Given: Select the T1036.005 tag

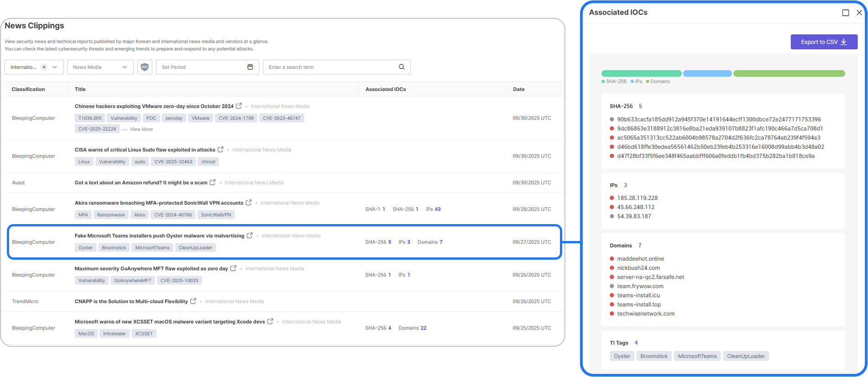Looking at the screenshot, I should tap(90, 118).
